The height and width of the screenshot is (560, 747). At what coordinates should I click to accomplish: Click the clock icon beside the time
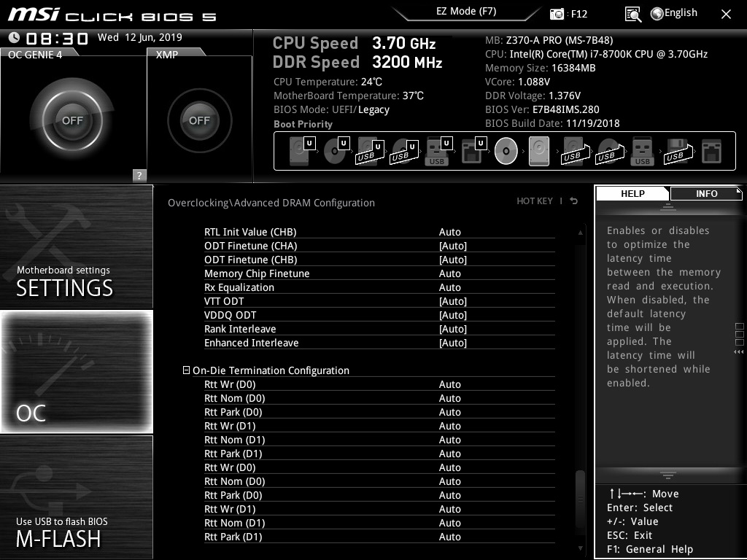[x=15, y=38]
